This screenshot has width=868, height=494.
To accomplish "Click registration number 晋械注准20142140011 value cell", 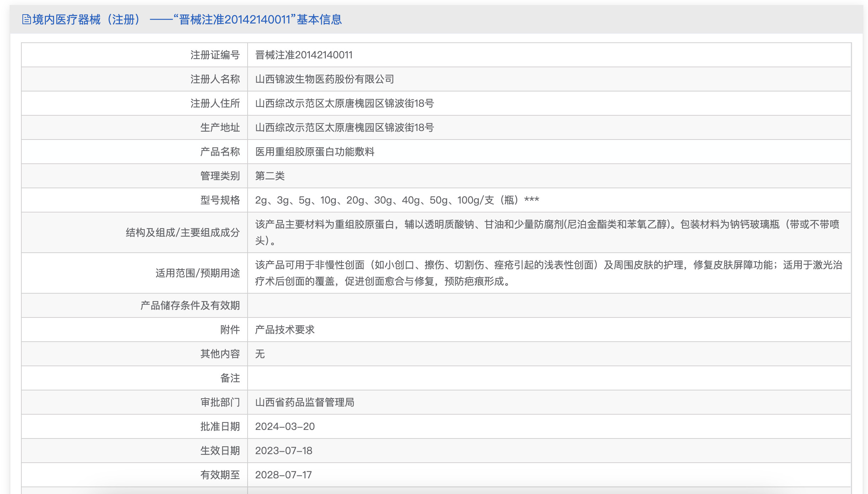I will 304,55.
